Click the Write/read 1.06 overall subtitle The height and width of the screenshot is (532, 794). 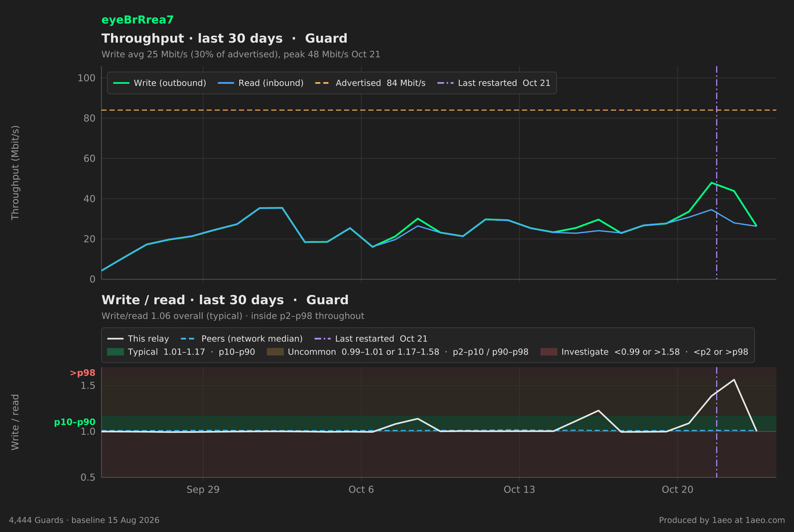[233, 316]
